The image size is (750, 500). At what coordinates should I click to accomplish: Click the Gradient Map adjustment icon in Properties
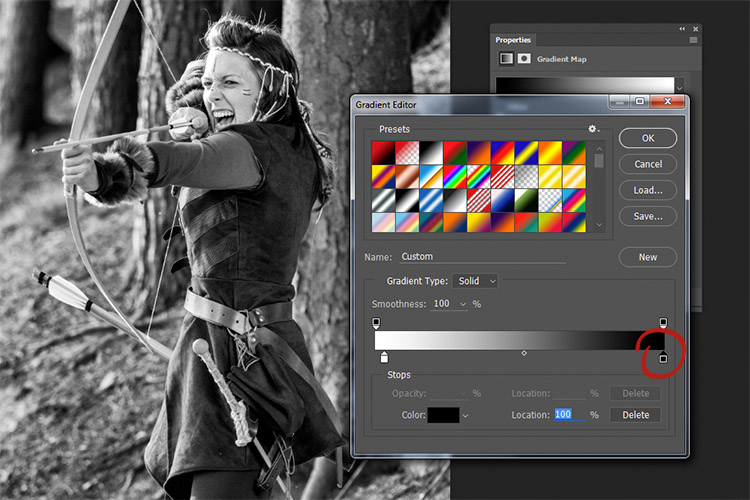pyautogui.click(x=506, y=58)
